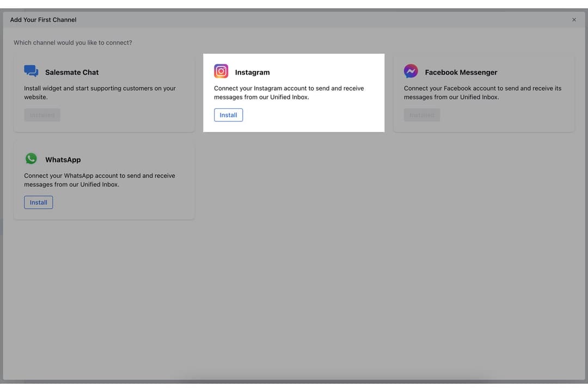Screen dimensions: 588x392
Task: Click 'Install widget and start supporting customers' description
Action: coord(100,93)
